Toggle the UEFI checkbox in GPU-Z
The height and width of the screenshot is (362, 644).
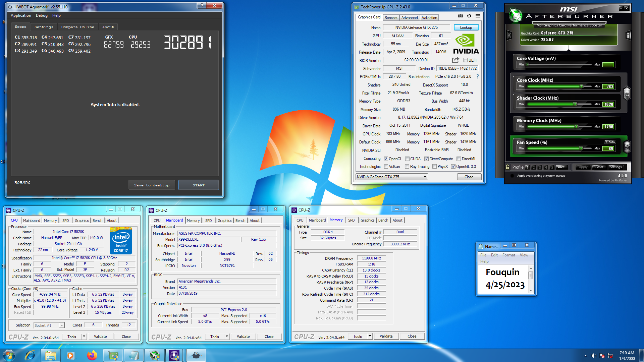(x=466, y=60)
